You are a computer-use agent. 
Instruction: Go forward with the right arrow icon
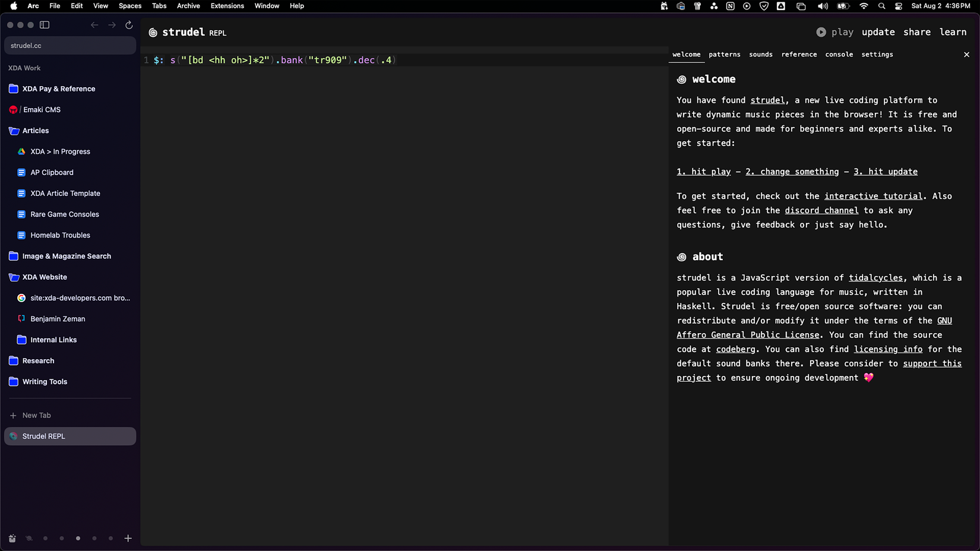112,25
